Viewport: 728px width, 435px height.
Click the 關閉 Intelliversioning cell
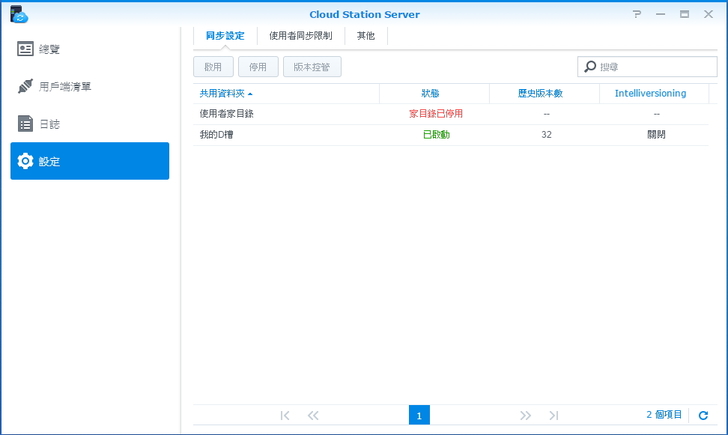(x=656, y=135)
